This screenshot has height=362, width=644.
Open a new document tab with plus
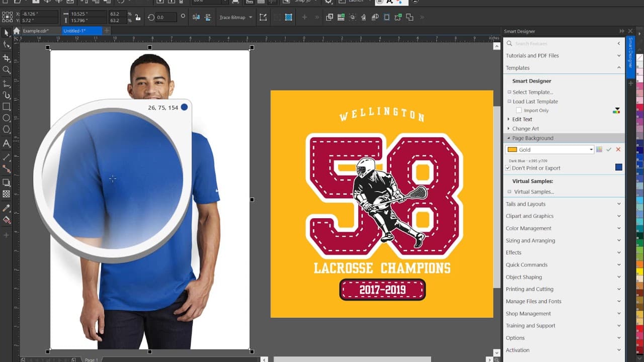click(106, 31)
